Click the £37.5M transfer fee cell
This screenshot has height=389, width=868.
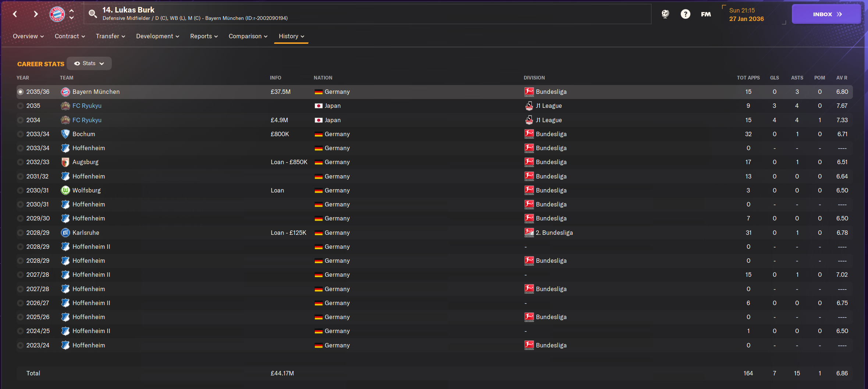281,92
